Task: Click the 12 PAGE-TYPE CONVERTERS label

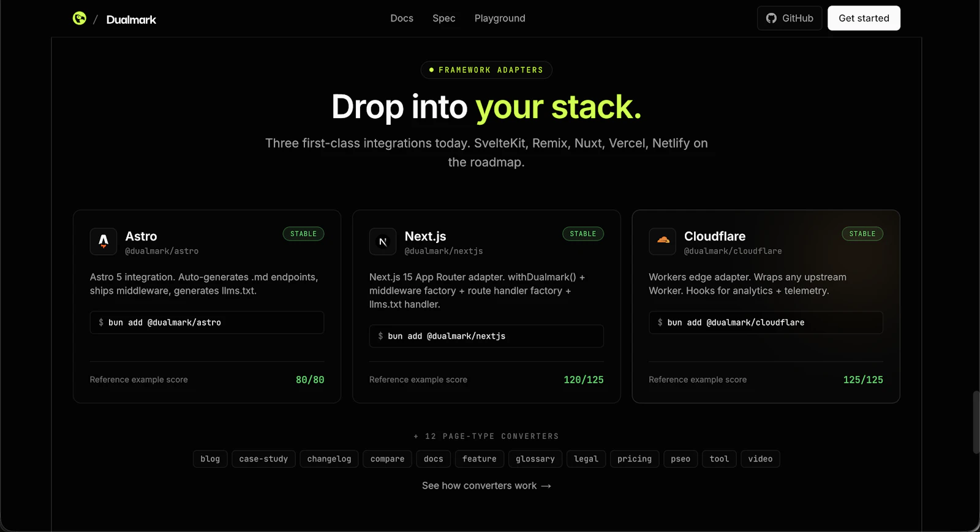Action: [486, 436]
